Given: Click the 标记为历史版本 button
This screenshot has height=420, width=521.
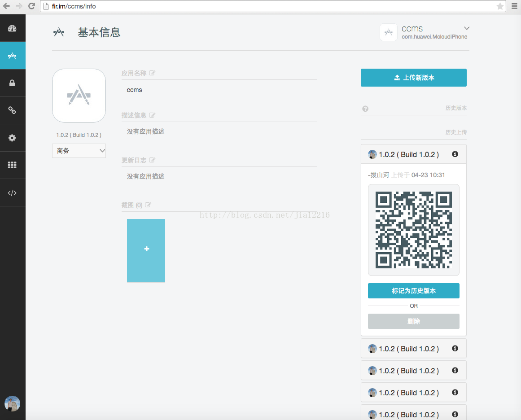Looking at the screenshot, I should click(414, 291).
